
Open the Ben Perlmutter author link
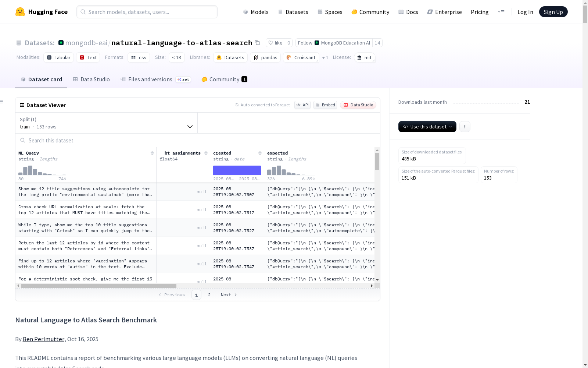[x=43, y=339]
